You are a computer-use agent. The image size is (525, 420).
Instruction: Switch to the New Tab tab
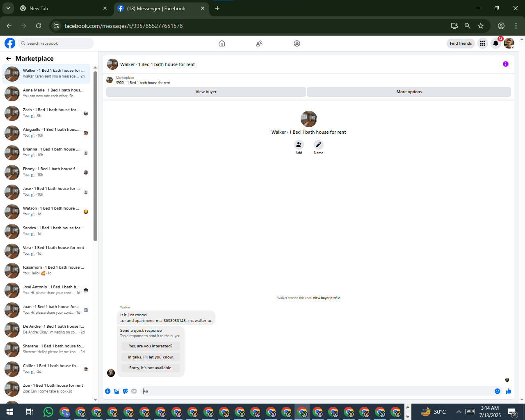click(x=64, y=8)
